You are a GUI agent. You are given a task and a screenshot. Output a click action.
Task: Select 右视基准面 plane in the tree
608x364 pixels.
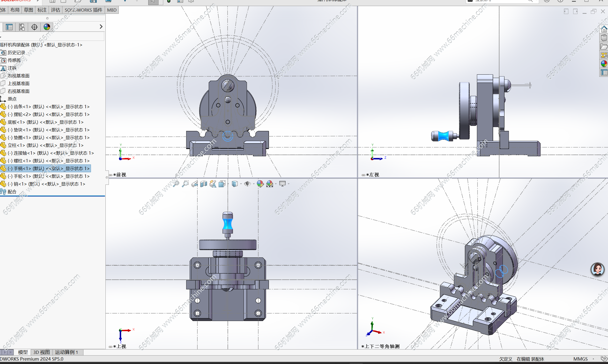point(18,91)
